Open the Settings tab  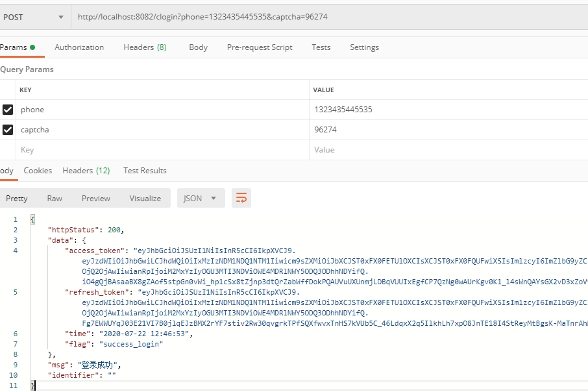(x=364, y=47)
